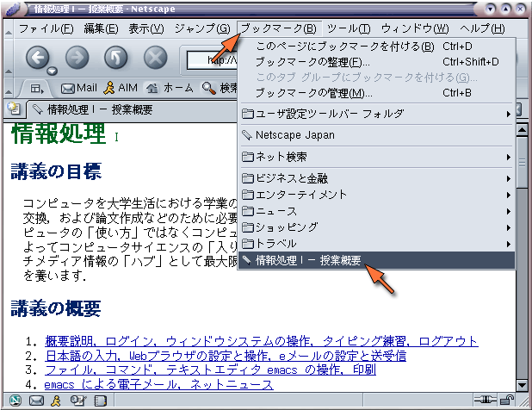Viewport: 532px width, 410px height.
Task: Choose ブックマークの整理(F)... entry
Action: (x=376, y=62)
